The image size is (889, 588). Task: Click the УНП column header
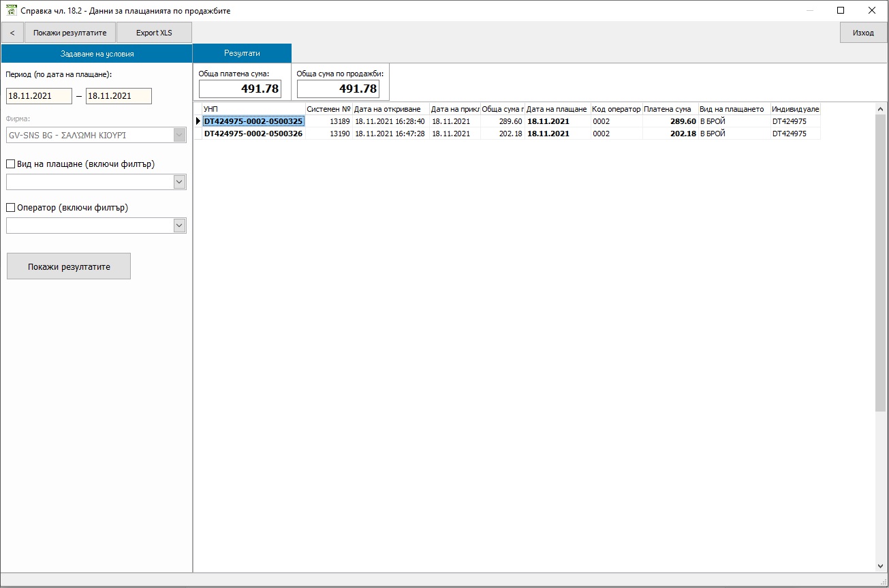253,109
